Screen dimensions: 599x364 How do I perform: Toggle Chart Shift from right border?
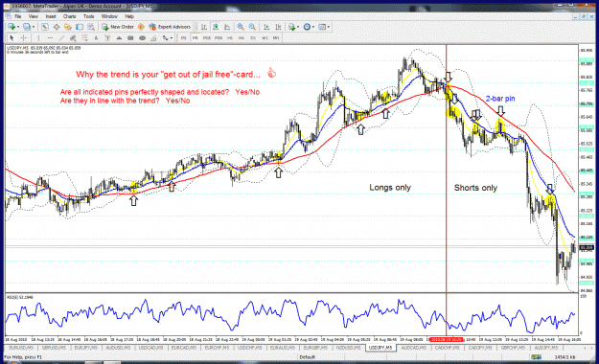[x=278, y=27]
